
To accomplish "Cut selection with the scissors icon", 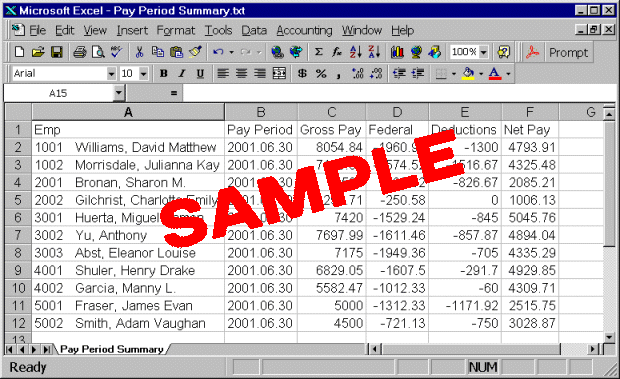I will point(139,52).
